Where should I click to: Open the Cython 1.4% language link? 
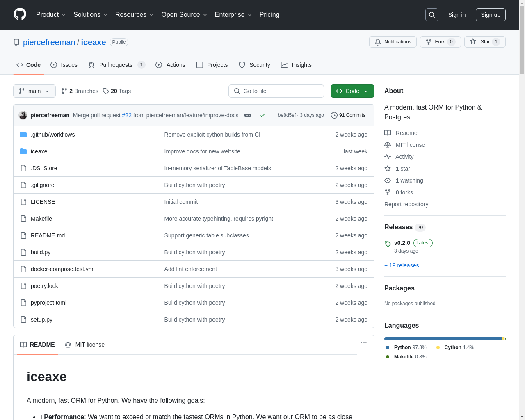click(455, 347)
